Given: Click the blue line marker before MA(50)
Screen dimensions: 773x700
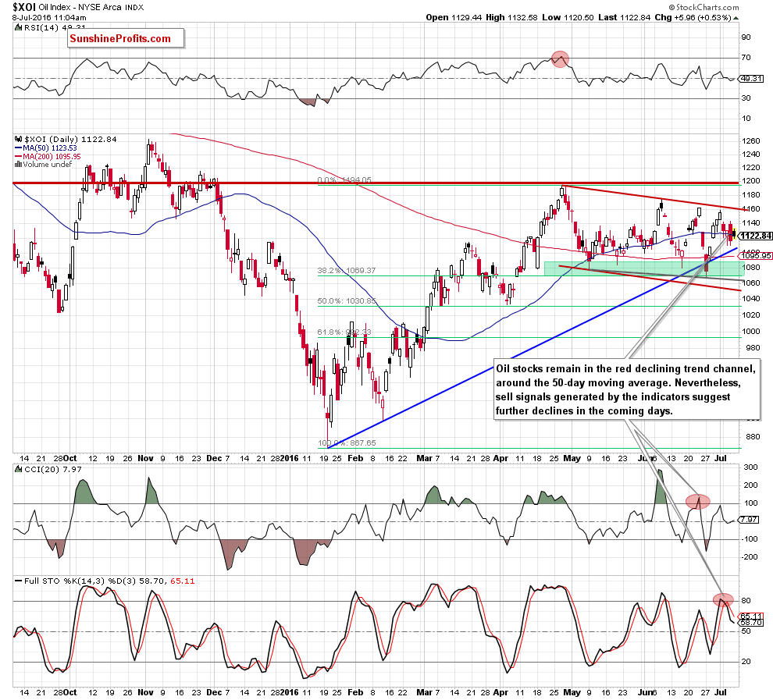Looking at the screenshot, I should tap(19, 148).
